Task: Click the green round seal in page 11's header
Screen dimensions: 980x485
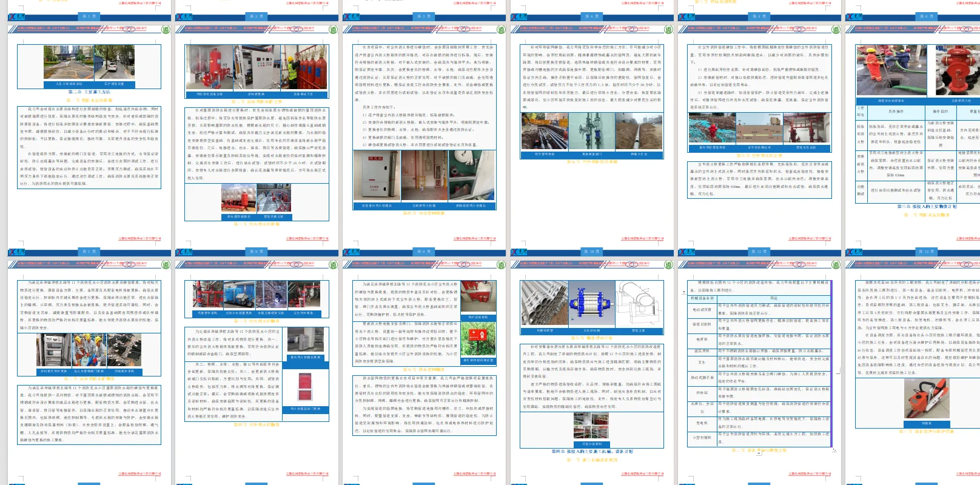Action: coord(836,30)
